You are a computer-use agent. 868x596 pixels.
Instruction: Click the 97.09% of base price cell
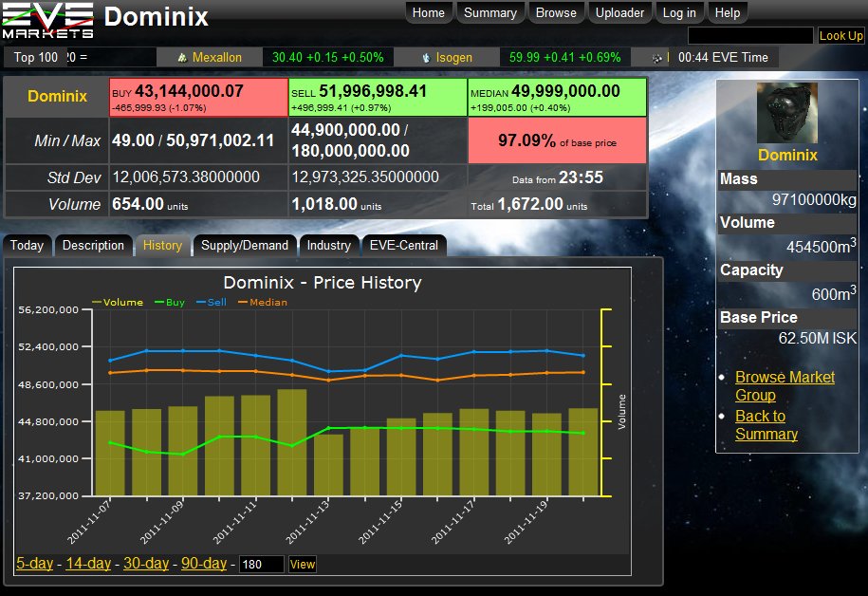coord(557,140)
